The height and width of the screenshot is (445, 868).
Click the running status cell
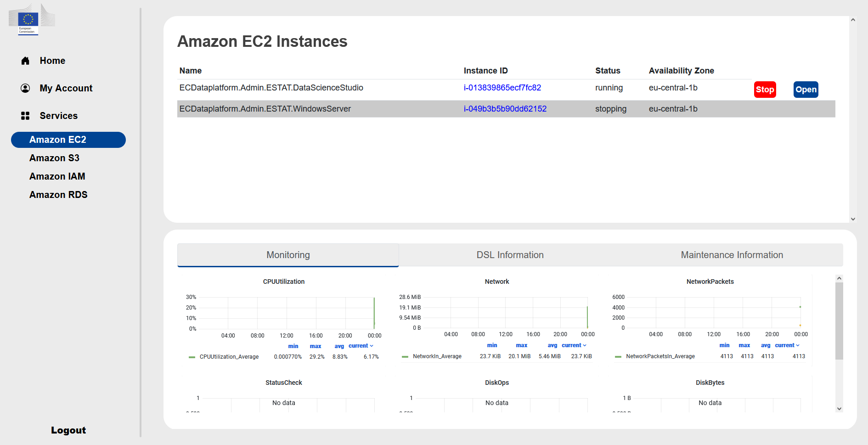(609, 88)
